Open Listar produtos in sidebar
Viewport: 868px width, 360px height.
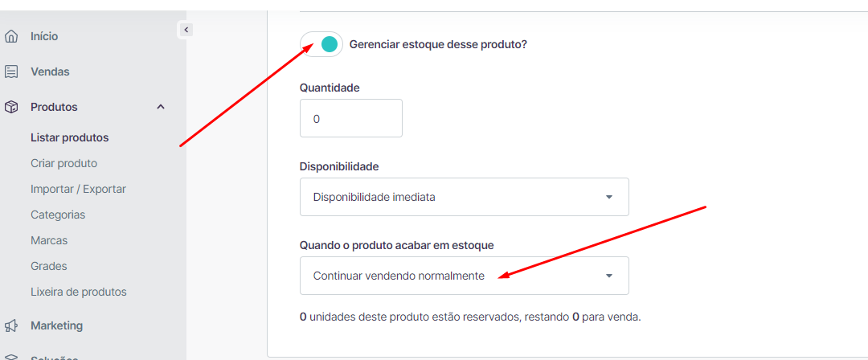point(70,138)
